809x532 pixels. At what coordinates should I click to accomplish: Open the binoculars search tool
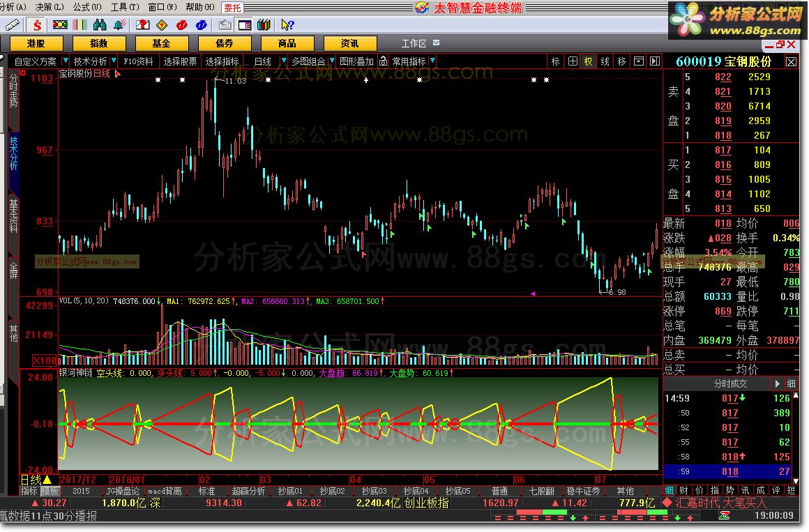100,24
